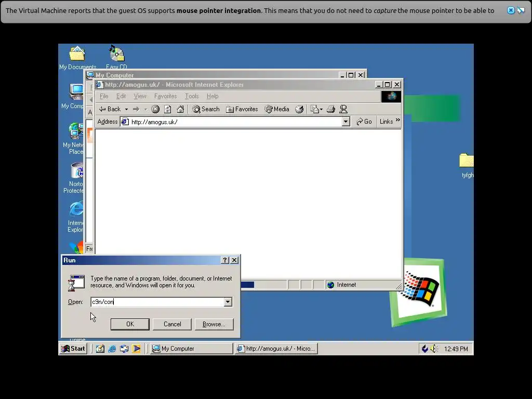Click OK in the Run dialog

pos(130,324)
